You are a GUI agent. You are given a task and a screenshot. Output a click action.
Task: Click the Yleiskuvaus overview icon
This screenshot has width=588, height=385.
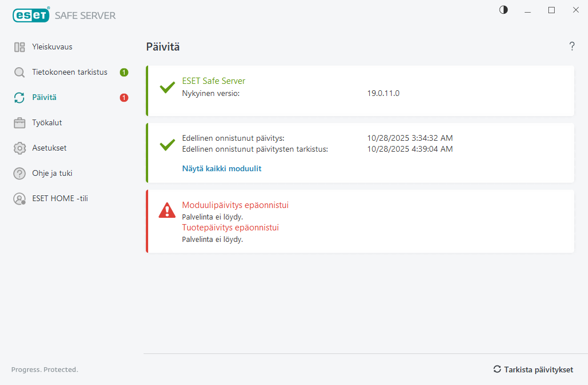20,47
